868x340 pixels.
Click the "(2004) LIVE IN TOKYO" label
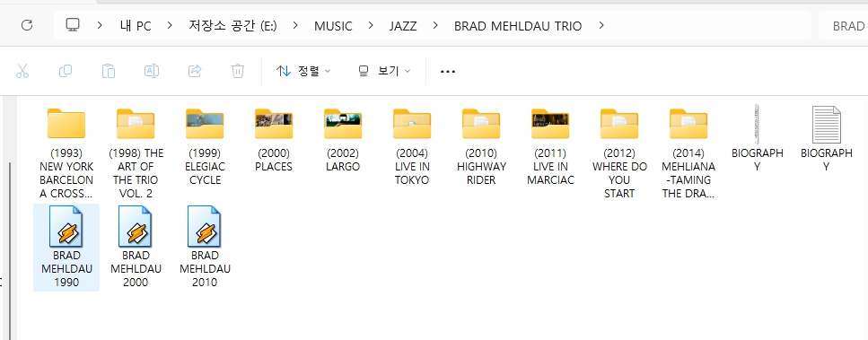coord(412,166)
